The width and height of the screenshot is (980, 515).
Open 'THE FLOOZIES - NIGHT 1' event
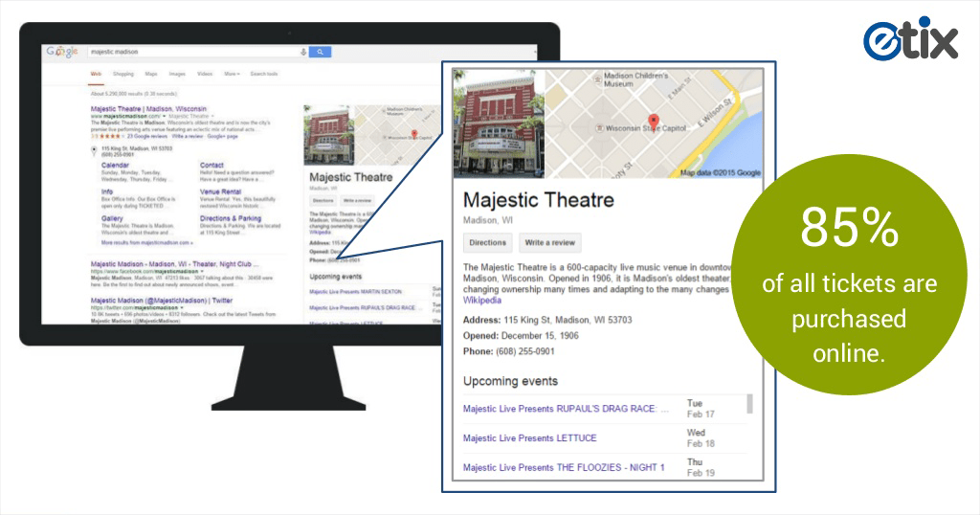564,467
